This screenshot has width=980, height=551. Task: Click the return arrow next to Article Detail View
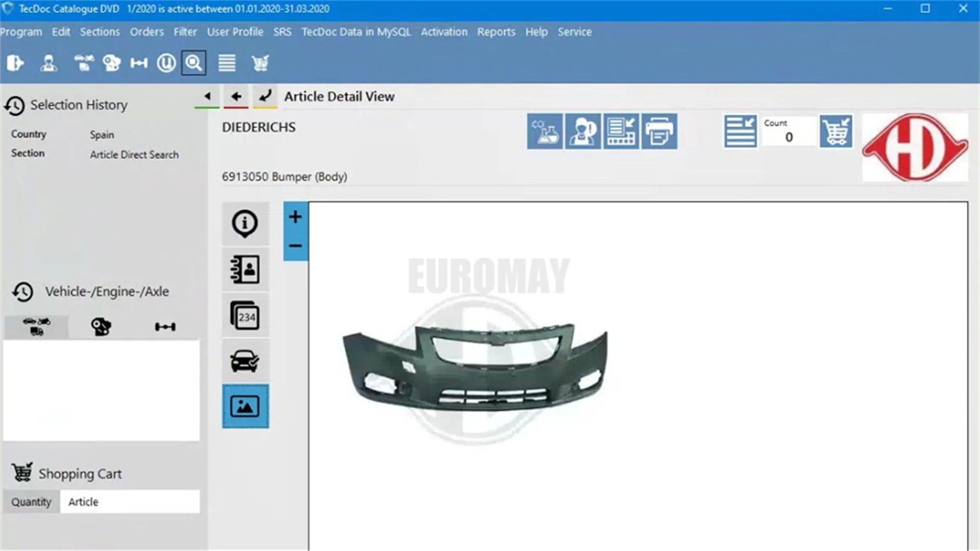pos(265,97)
